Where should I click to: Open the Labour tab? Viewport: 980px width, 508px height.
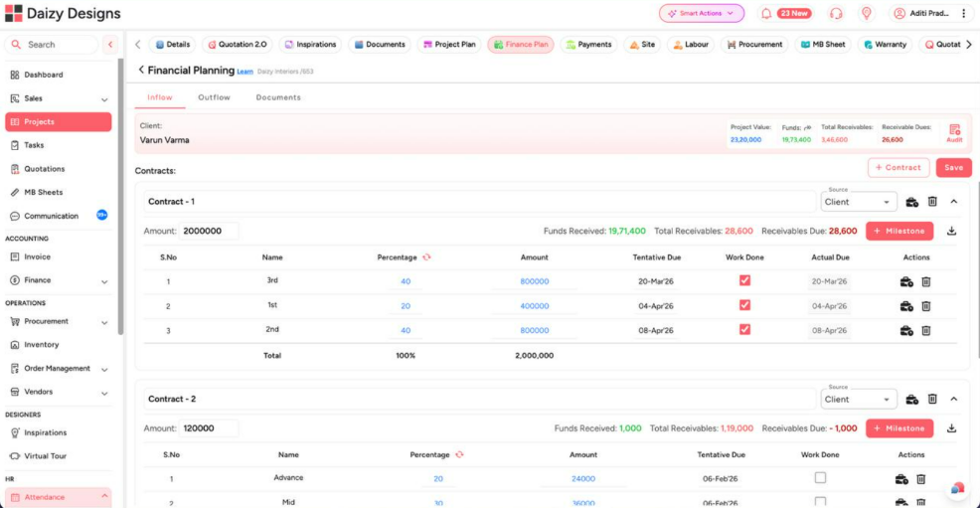(691, 45)
